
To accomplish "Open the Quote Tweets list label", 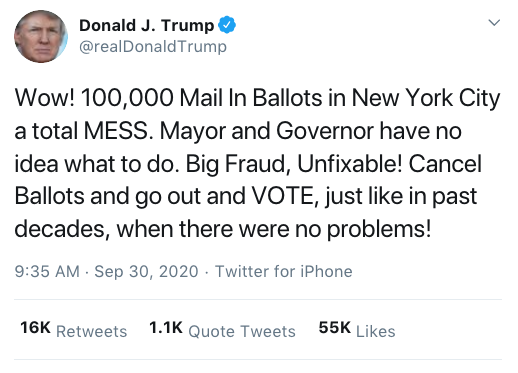I will click(242, 331).
